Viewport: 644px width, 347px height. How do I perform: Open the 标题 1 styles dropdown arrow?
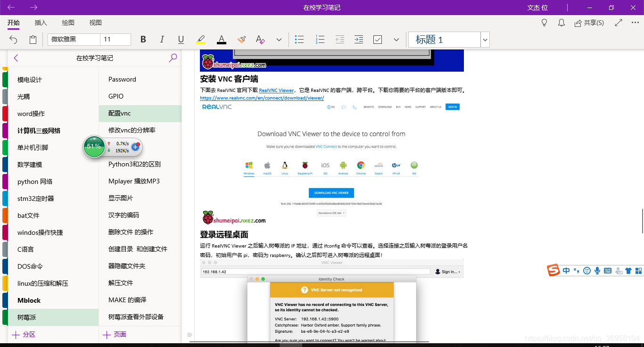[x=485, y=40]
